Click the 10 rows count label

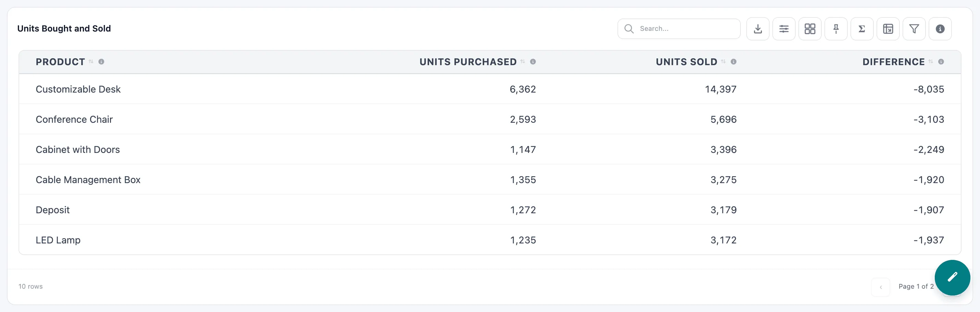click(x=30, y=287)
